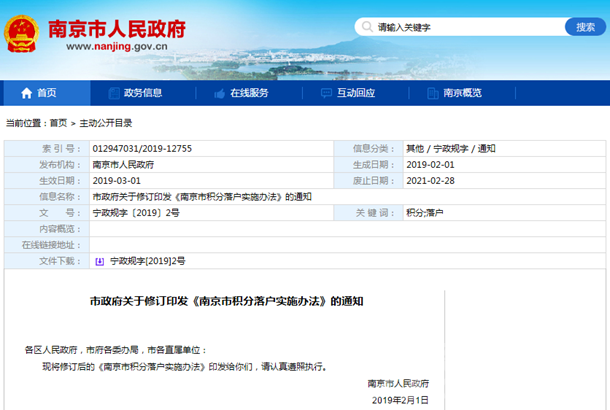Select the keywords 积分;落户

tap(425, 213)
